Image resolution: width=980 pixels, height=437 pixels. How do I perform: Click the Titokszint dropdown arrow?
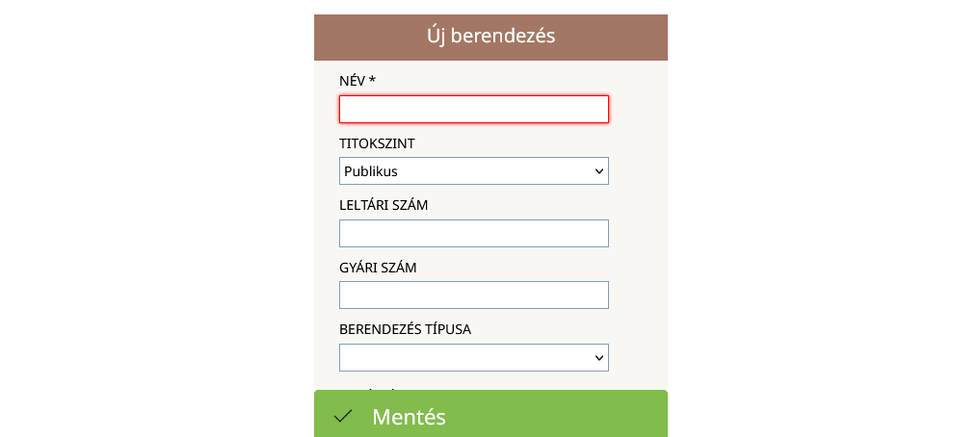[599, 171]
